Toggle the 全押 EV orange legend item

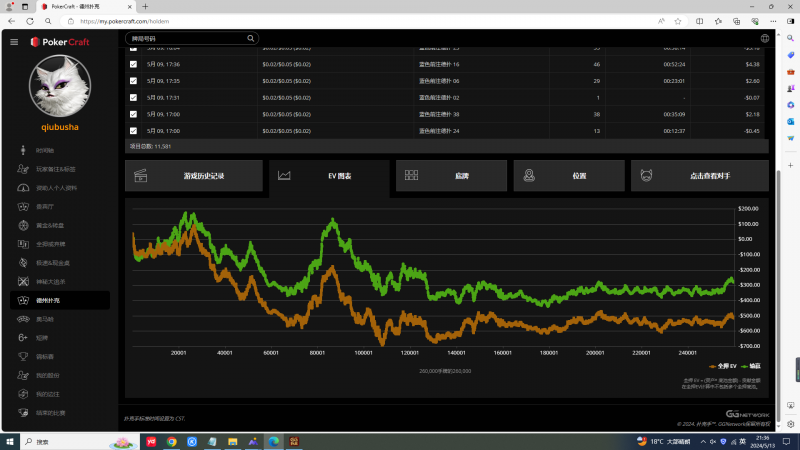pos(724,366)
